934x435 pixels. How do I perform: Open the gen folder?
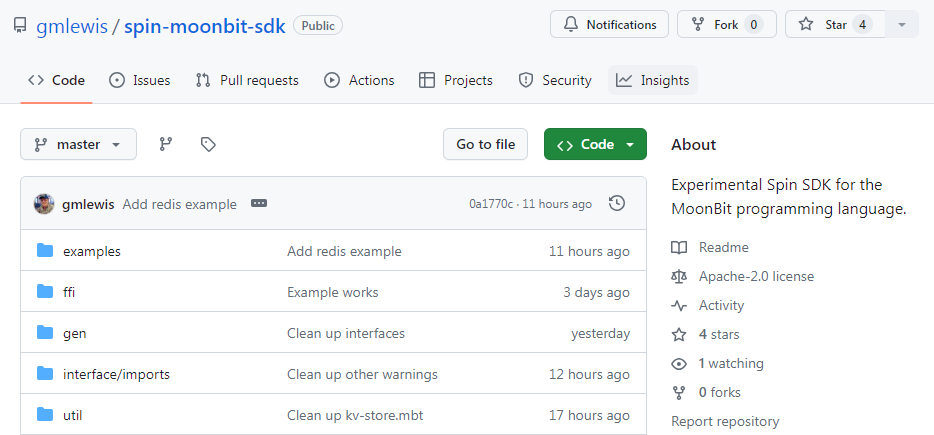click(x=74, y=334)
